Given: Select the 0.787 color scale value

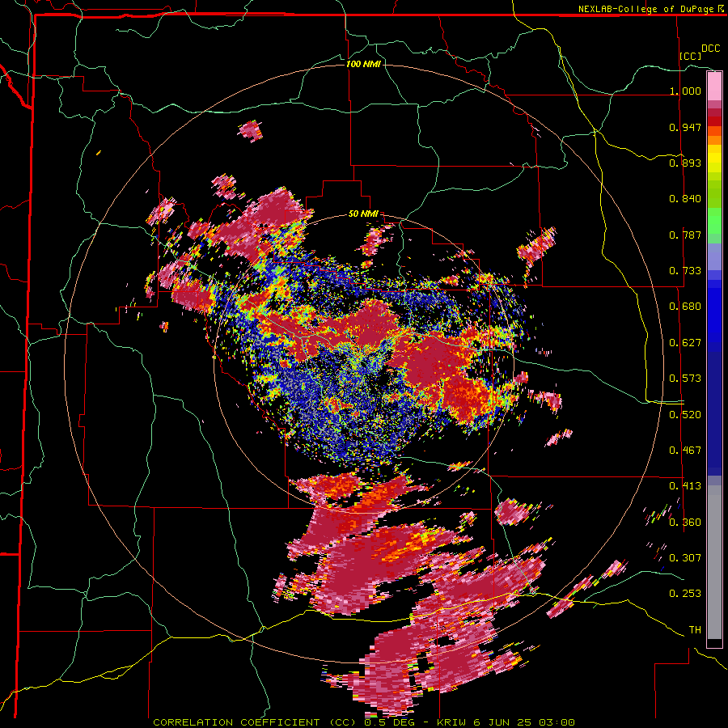Looking at the screenshot, I should coord(685,235).
